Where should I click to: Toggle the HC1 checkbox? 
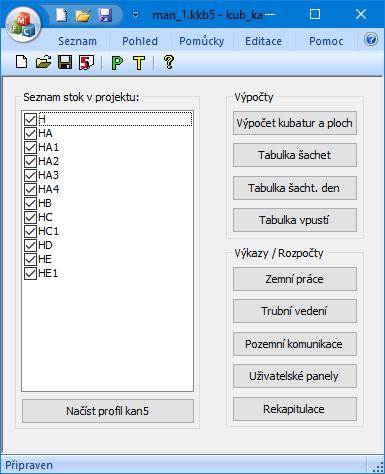click(x=30, y=231)
